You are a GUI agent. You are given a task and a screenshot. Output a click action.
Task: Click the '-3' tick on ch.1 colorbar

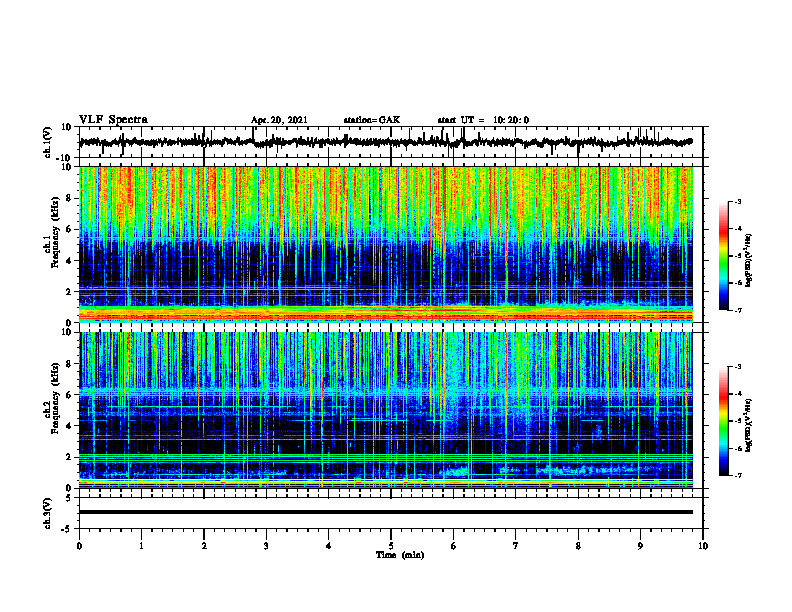(x=738, y=202)
